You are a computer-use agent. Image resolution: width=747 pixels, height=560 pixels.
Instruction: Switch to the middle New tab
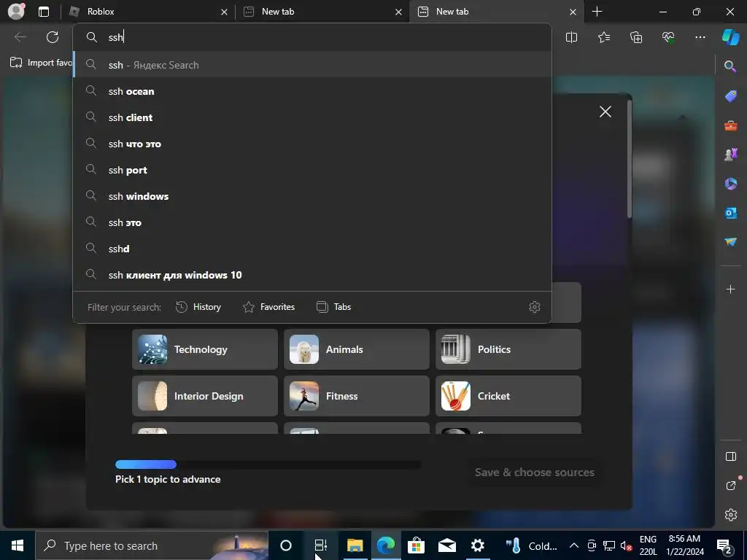(x=322, y=12)
